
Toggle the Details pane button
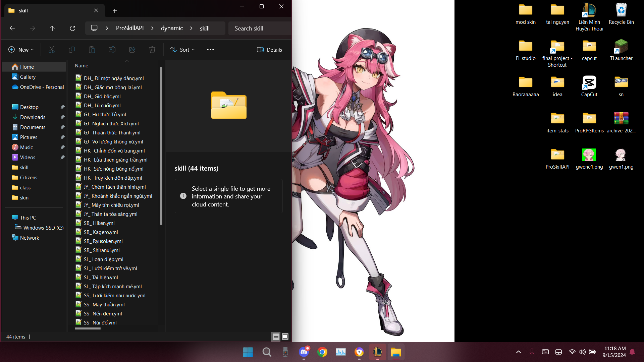[269, 50]
